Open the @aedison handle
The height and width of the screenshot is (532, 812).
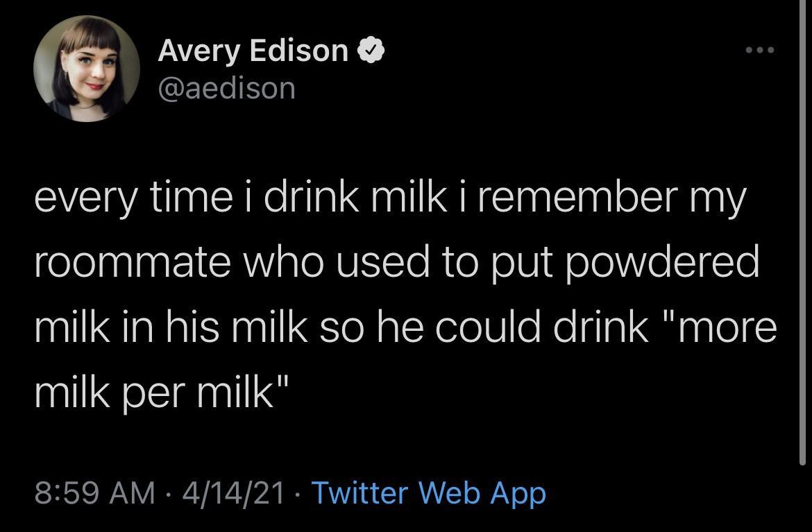click(x=227, y=87)
